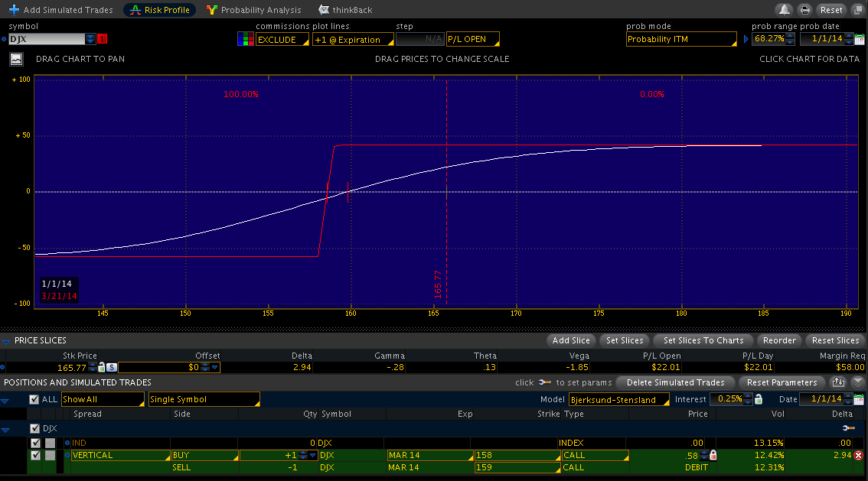Open the alerts bell icon
This screenshot has width=868, height=481.
(785, 9)
